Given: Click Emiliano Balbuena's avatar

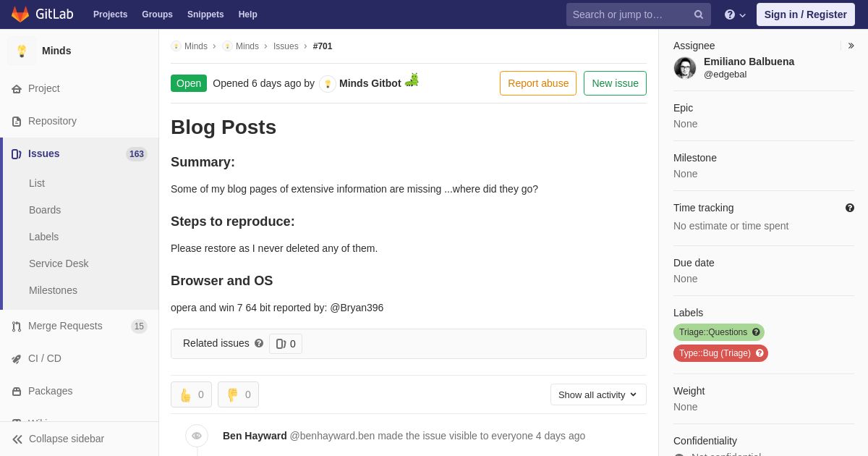Looking at the screenshot, I should (x=685, y=68).
